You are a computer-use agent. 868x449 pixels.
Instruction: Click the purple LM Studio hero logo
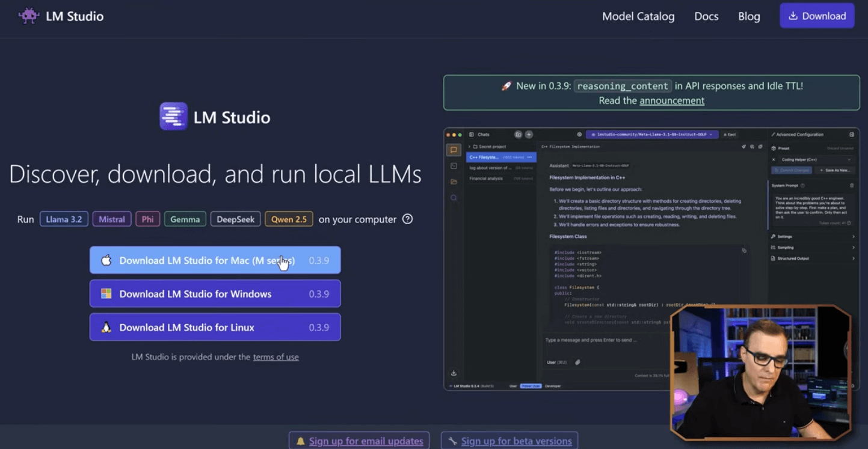click(173, 117)
